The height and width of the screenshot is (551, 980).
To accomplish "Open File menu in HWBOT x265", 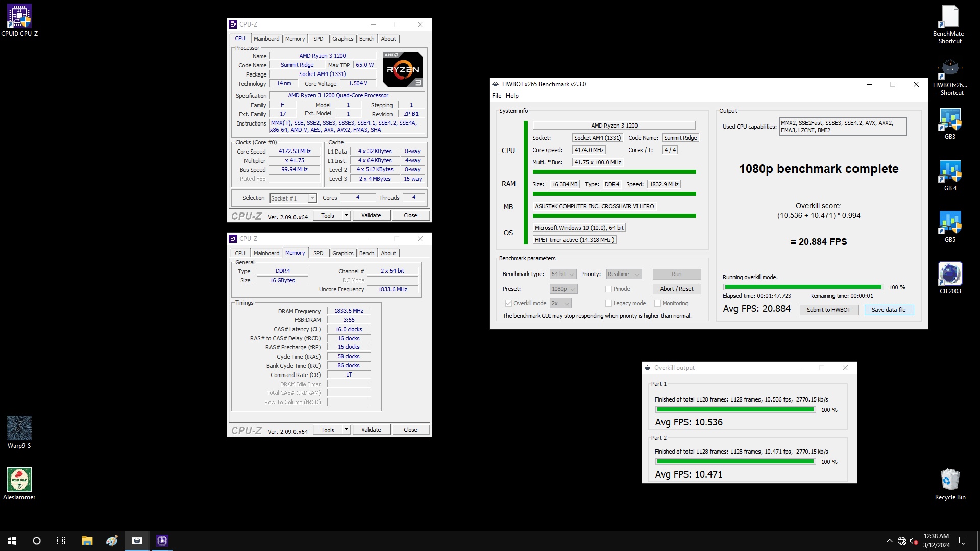I will click(497, 96).
